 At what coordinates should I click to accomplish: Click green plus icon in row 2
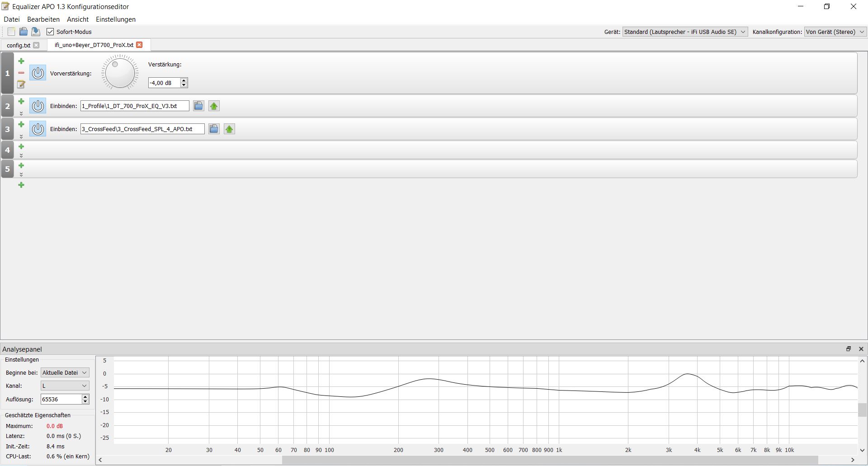[21, 101]
